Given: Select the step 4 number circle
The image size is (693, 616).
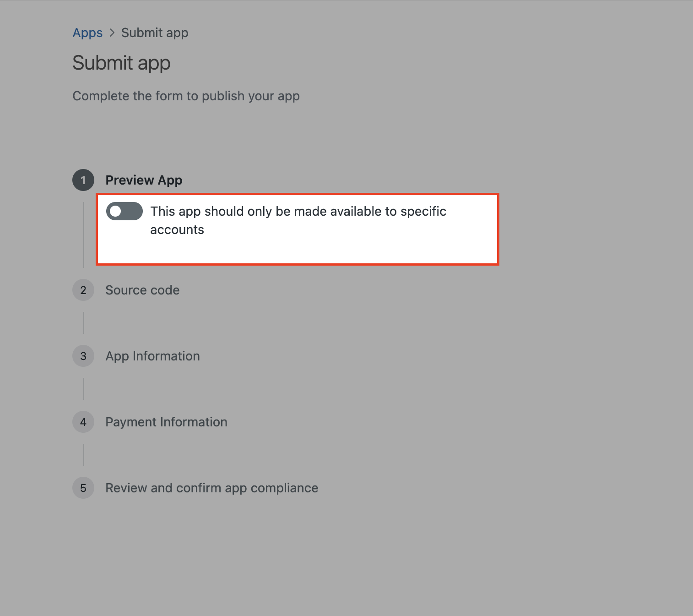Looking at the screenshot, I should pyautogui.click(x=83, y=422).
